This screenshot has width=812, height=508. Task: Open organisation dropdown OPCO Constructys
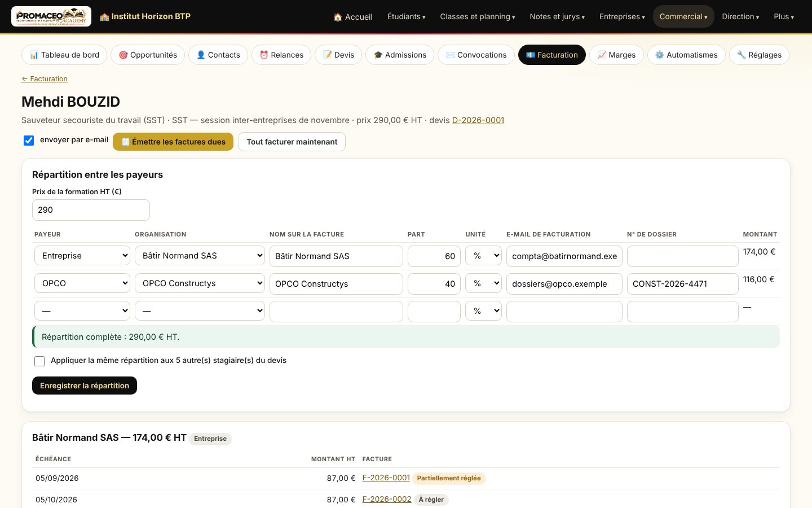coord(200,283)
